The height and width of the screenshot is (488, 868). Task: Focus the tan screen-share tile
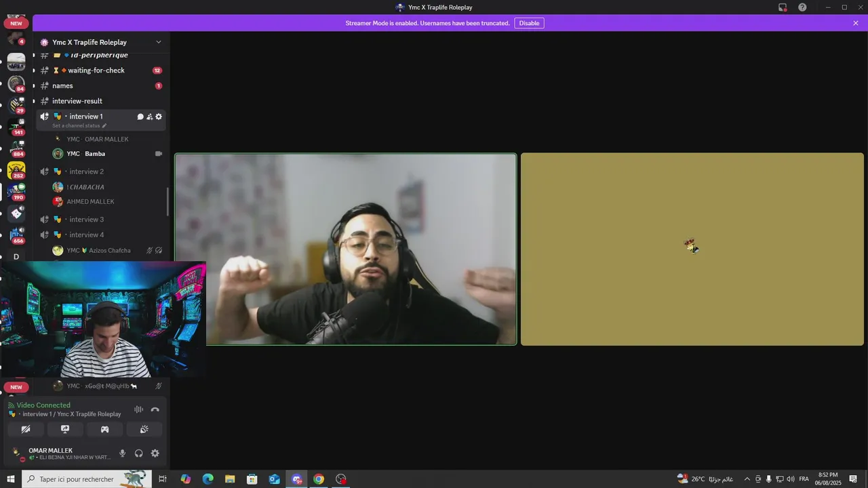click(692, 249)
